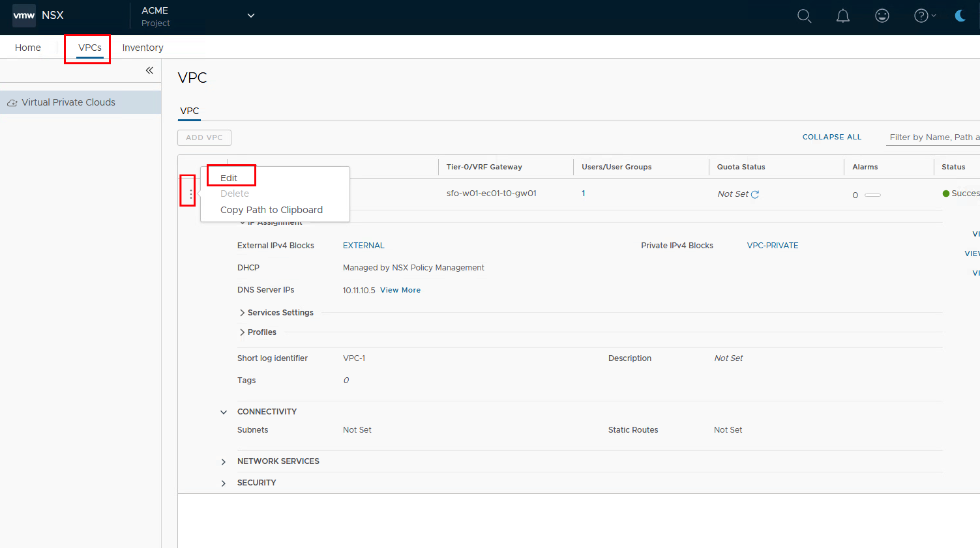Click the Filter by Name input field
980x548 pixels.
[932, 137]
